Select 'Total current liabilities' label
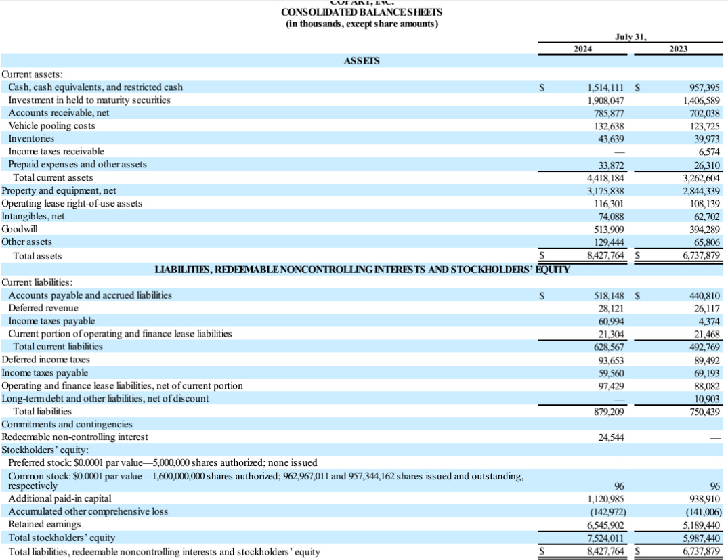728x560 pixels. 58,347
